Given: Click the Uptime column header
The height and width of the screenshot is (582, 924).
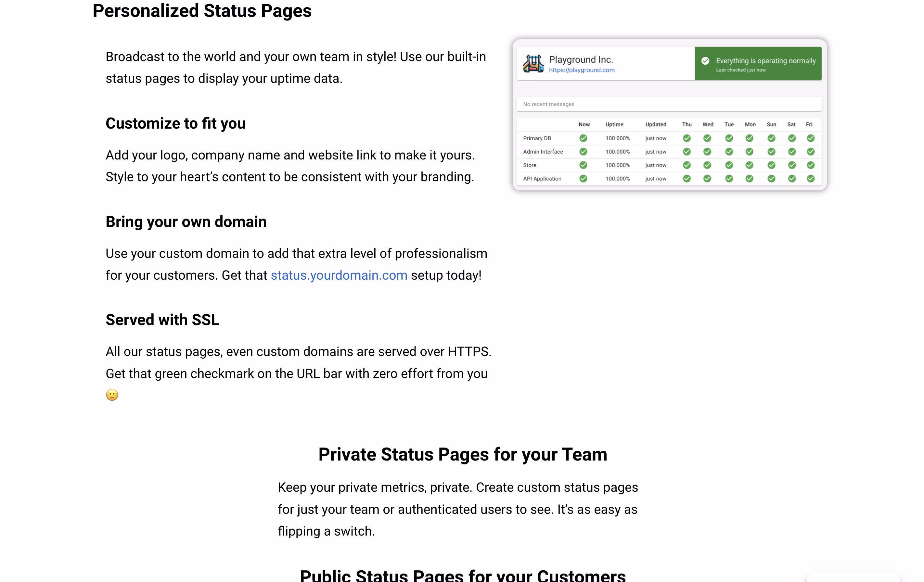Looking at the screenshot, I should pyautogui.click(x=614, y=125).
